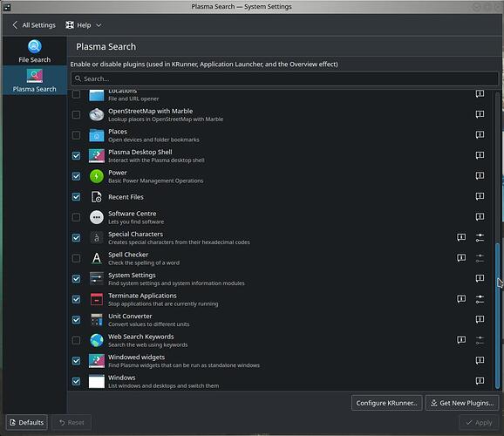
Task: Select the System Settings plugin row text
Action: click(x=176, y=279)
